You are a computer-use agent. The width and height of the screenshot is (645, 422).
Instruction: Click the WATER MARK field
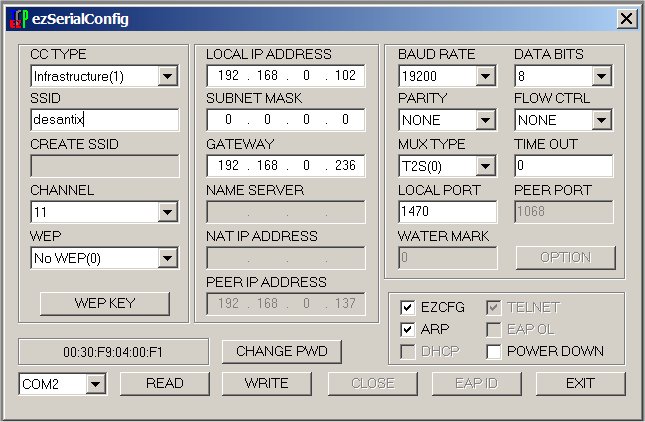[x=448, y=258]
